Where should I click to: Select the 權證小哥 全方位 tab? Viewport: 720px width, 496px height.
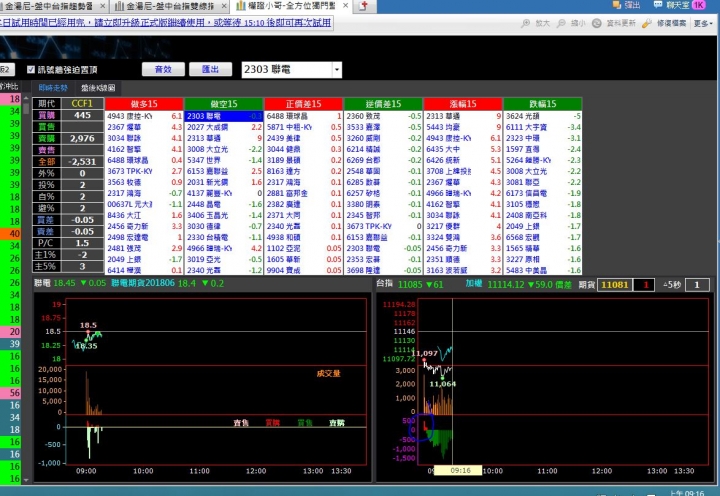pos(292,6)
